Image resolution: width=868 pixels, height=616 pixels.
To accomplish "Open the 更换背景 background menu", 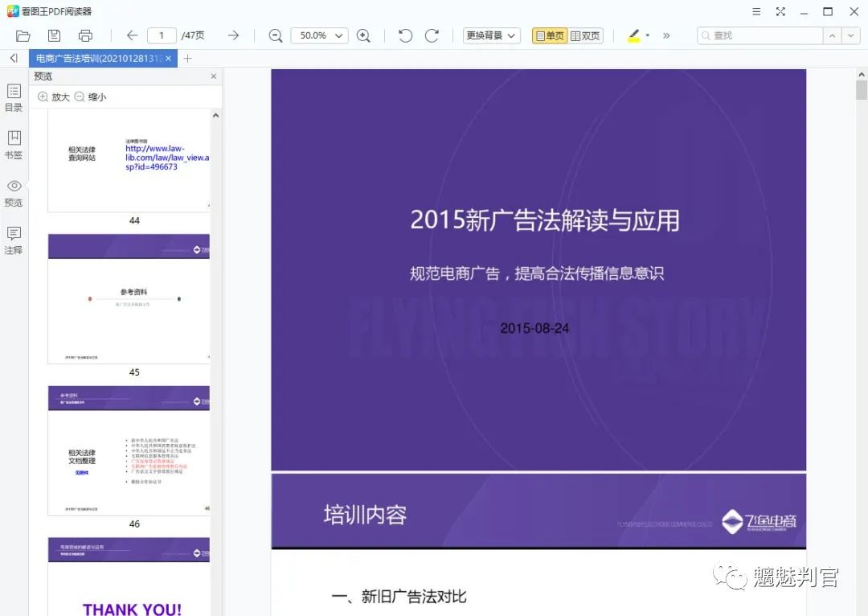I will click(490, 35).
